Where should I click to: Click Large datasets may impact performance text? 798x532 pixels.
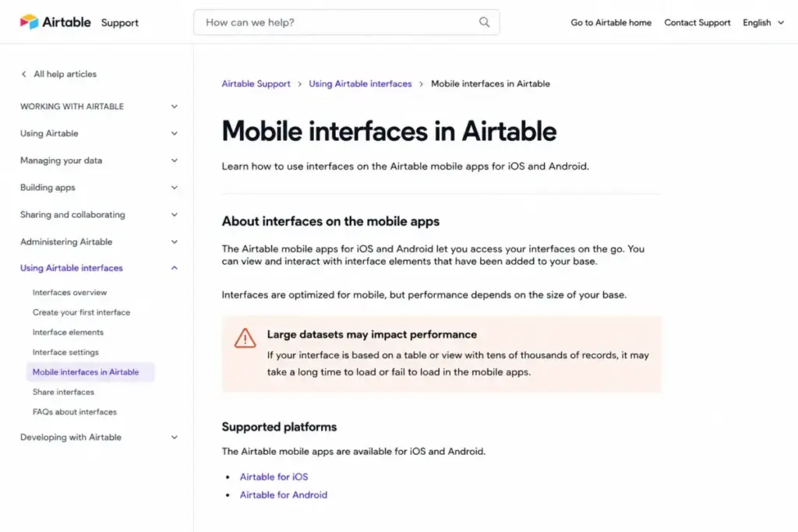coord(372,335)
